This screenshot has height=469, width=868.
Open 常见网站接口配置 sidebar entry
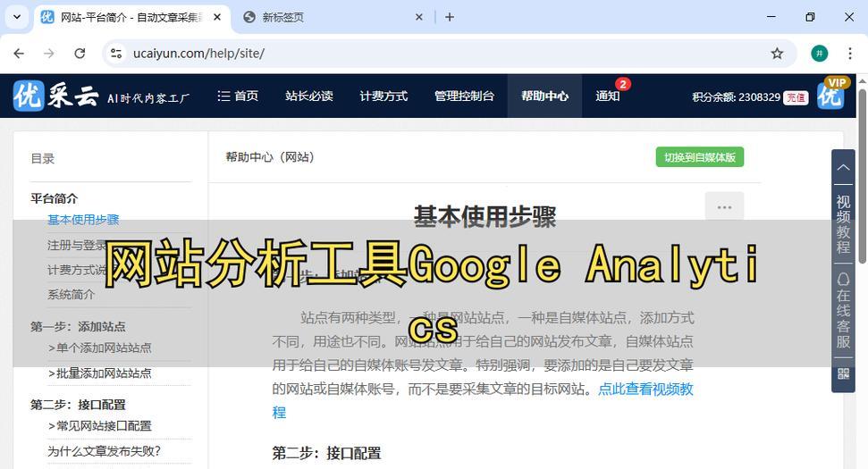(99, 426)
